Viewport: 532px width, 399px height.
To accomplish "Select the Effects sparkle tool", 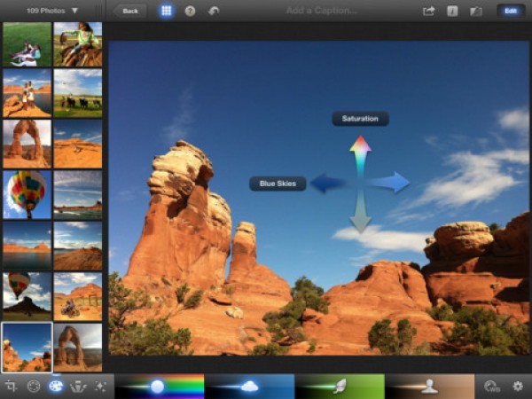I will click(98, 386).
